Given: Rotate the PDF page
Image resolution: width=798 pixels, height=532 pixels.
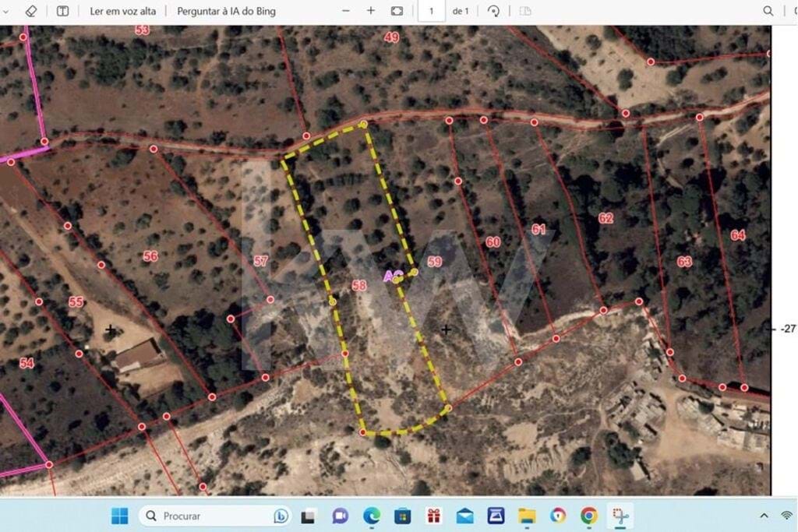Looking at the screenshot, I should point(492,11).
